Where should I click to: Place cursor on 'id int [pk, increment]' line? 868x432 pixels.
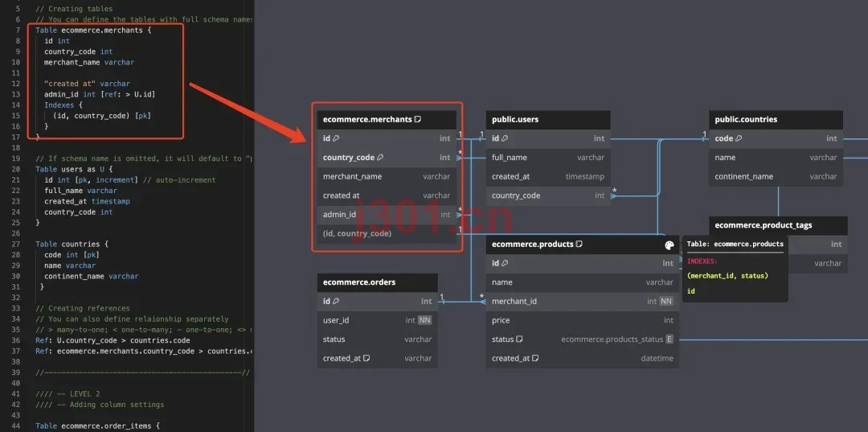point(91,180)
